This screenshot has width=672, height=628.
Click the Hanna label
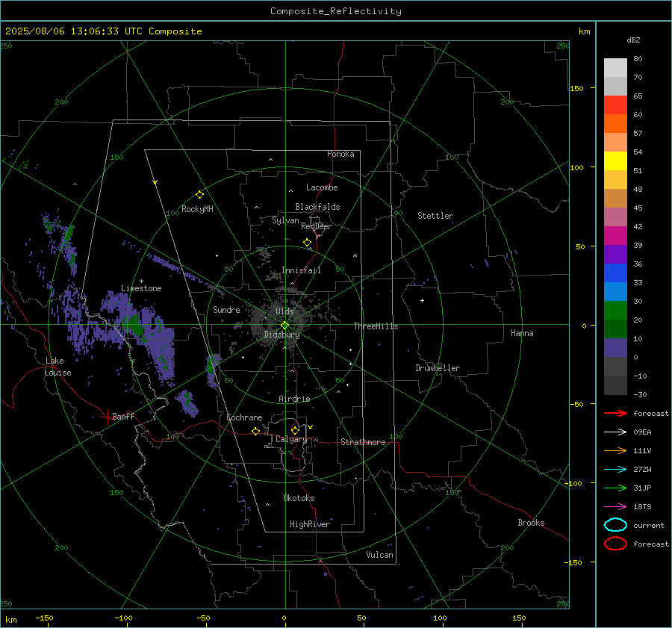point(522,333)
